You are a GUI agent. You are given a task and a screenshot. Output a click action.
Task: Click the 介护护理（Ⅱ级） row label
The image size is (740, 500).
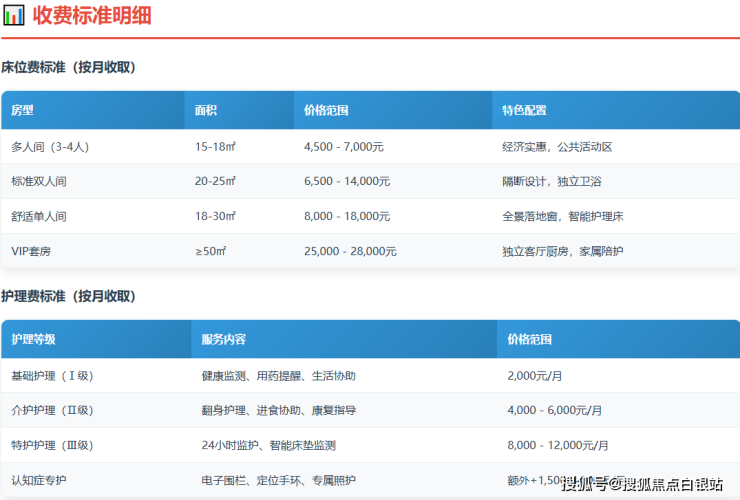(52, 410)
